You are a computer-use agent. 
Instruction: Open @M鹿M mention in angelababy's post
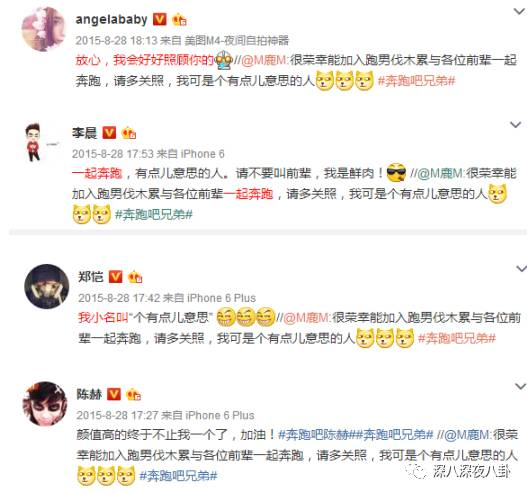click(264, 60)
